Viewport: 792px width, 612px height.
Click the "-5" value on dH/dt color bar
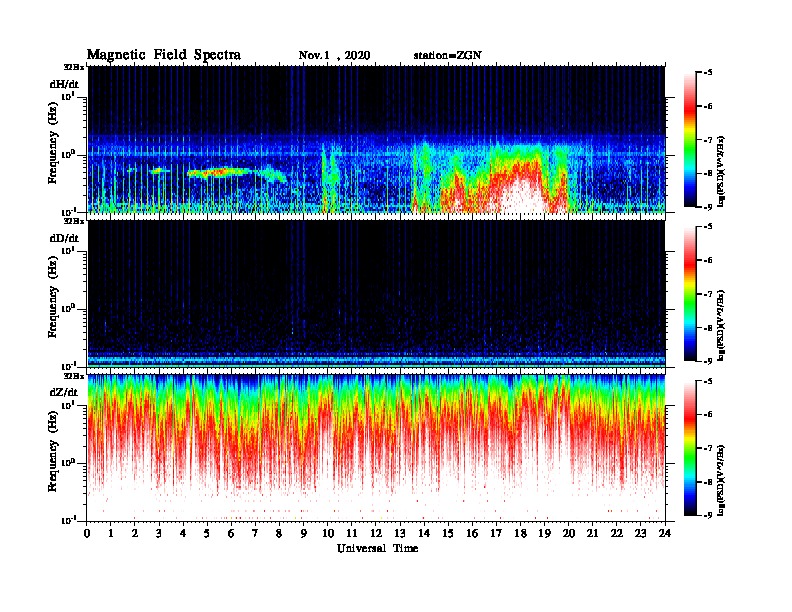point(708,73)
